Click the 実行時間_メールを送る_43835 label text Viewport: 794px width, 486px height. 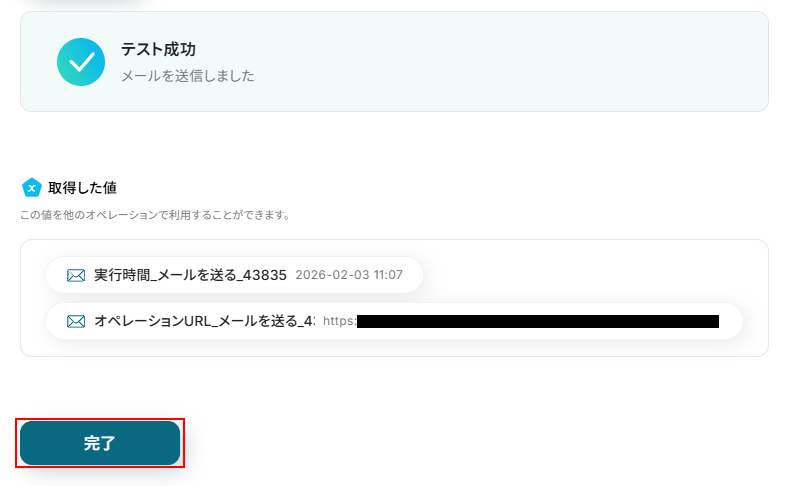click(190, 275)
